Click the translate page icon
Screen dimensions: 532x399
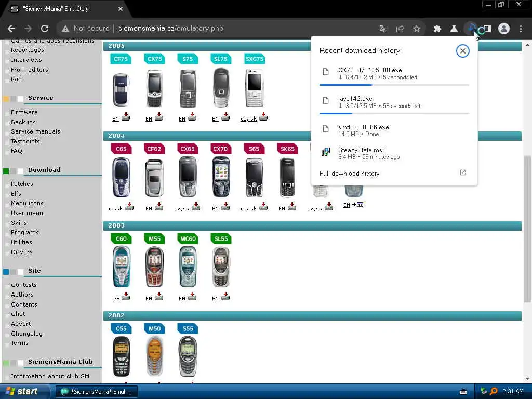coord(383,29)
